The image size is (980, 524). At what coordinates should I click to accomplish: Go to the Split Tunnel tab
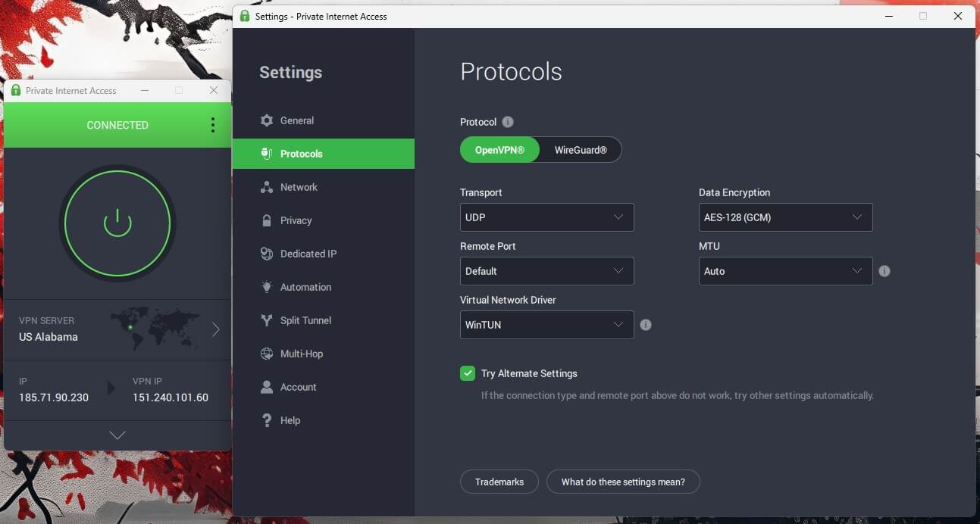coord(324,320)
